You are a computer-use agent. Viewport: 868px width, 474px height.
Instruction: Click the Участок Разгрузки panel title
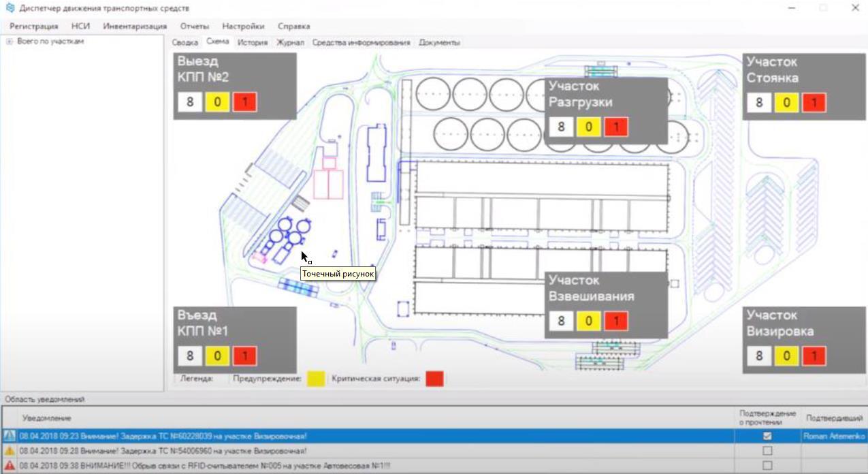[x=581, y=94]
